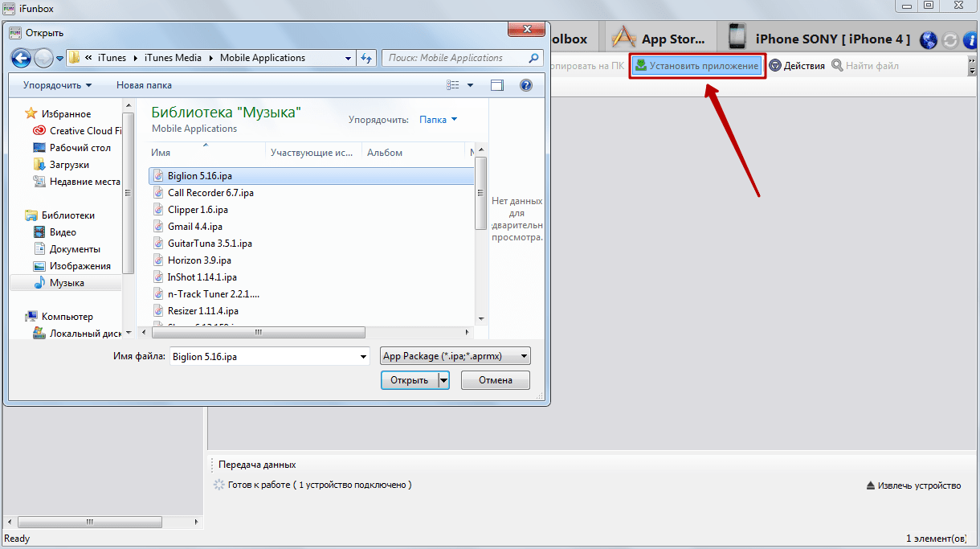Click the Back navigation arrow in dialog
980x549 pixels.
point(22,58)
